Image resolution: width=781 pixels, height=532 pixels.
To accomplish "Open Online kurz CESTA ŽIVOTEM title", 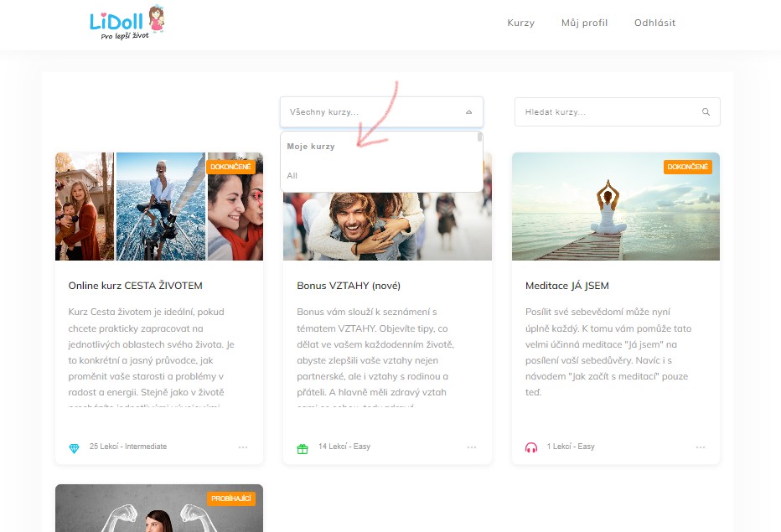I will tap(135, 286).
